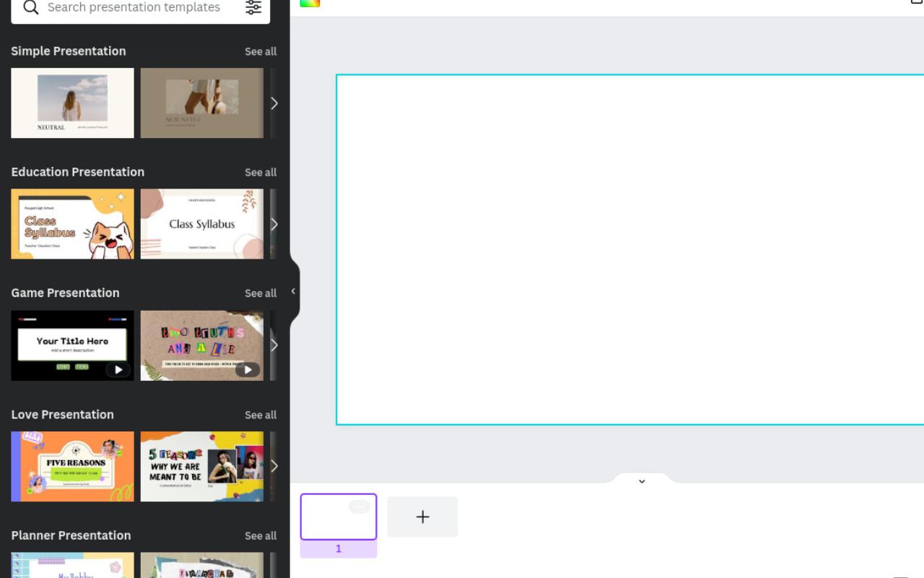Screen dimensions: 924x578
Task: Expand next Game Presentation templates arrow
Action: point(274,345)
